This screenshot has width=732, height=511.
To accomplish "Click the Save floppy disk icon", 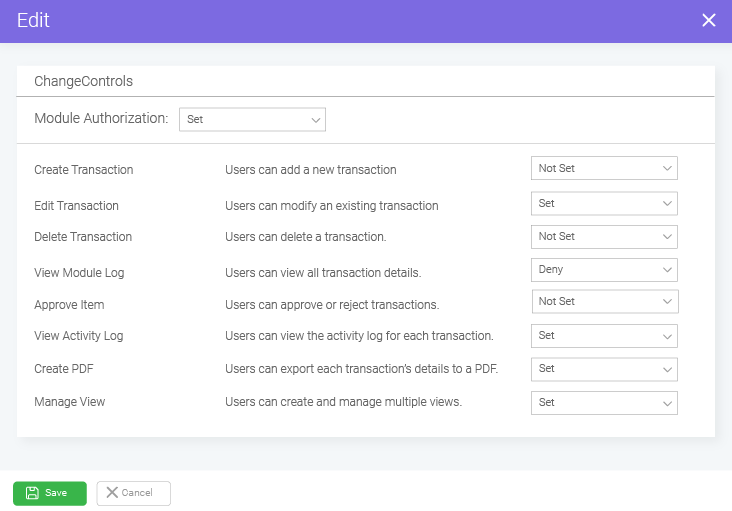I will point(32,493).
